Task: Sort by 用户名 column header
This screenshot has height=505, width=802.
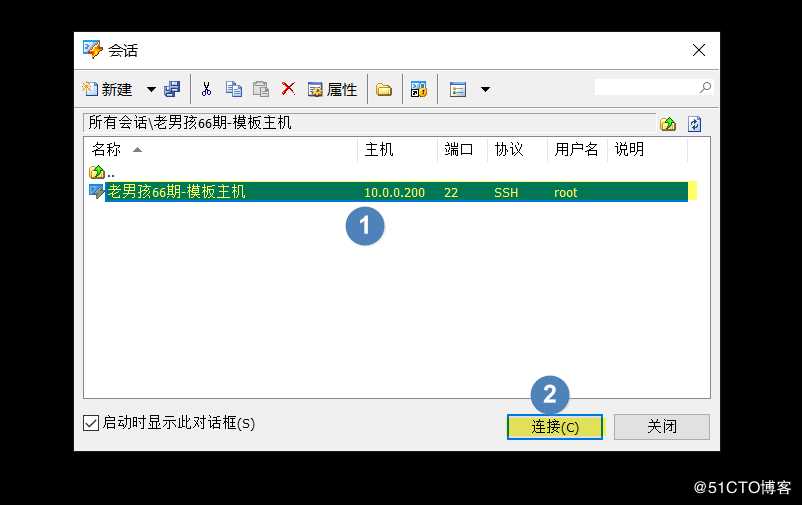Action: (x=577, y=149)
